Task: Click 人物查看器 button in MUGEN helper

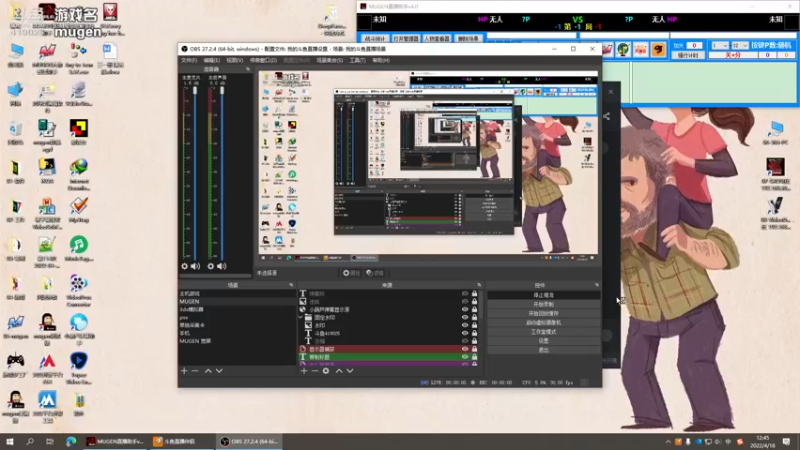Action: click(x=437, y=39)
